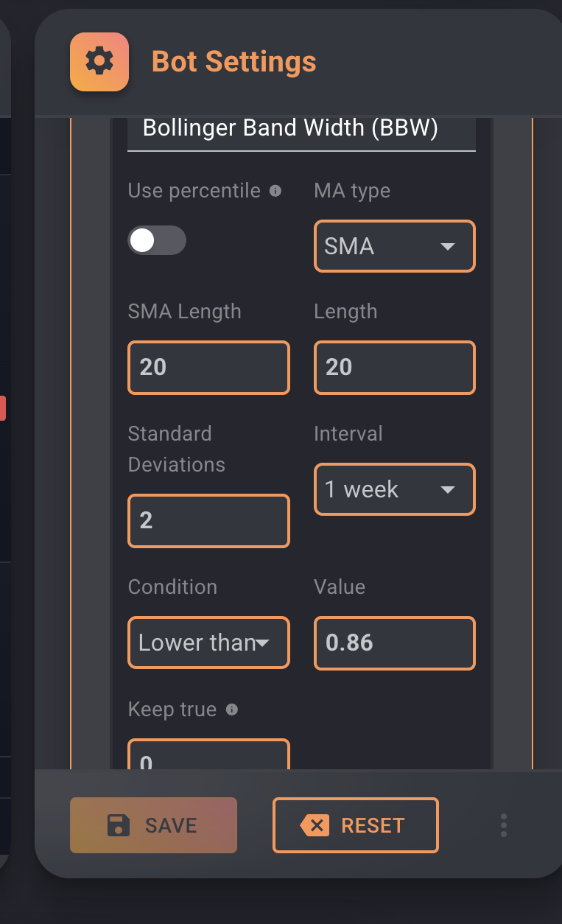The width and height of the screenshot is (562, 924).
Task: Focus the SMA Length input field
Action: click(208, 367)
